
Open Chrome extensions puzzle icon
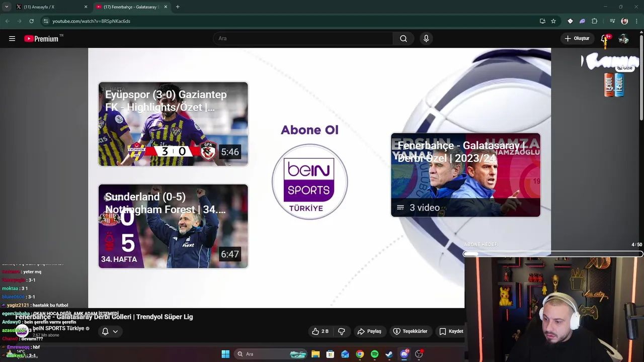pos(594,21)
